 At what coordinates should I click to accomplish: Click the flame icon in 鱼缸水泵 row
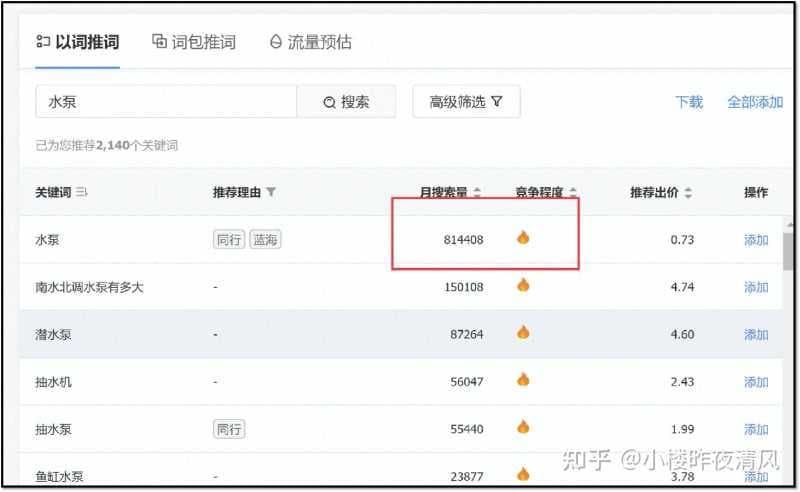(523, 474)
